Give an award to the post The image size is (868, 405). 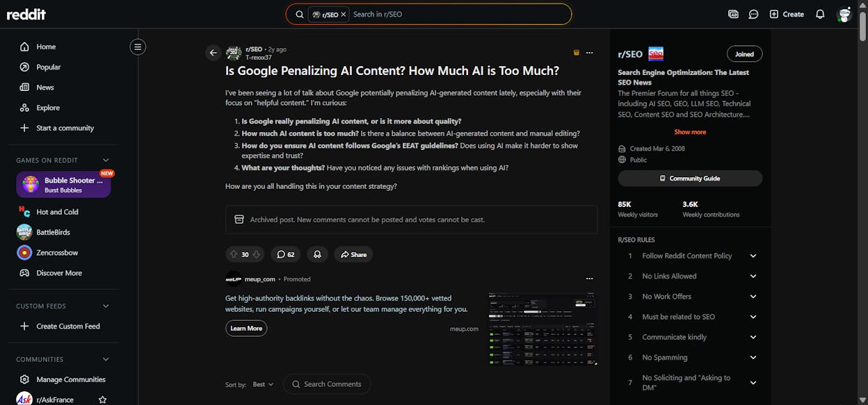pos(317,254)
